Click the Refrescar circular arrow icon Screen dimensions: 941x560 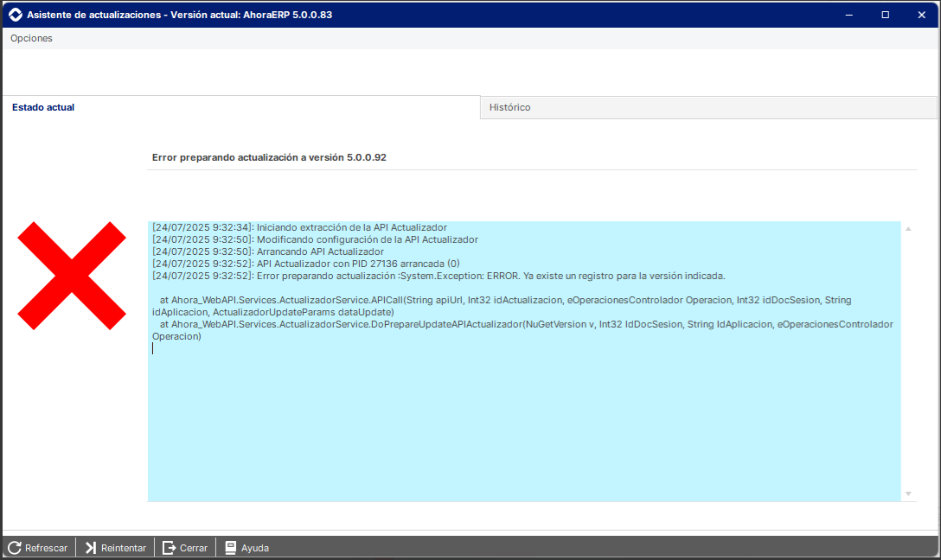(15, 548)
